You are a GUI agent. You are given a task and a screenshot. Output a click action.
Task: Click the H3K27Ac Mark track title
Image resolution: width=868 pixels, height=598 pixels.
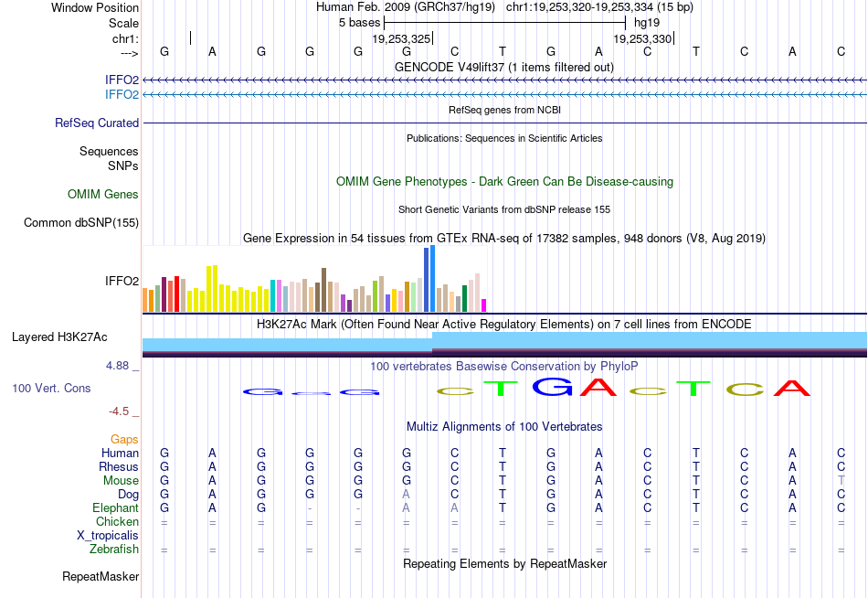504,325
